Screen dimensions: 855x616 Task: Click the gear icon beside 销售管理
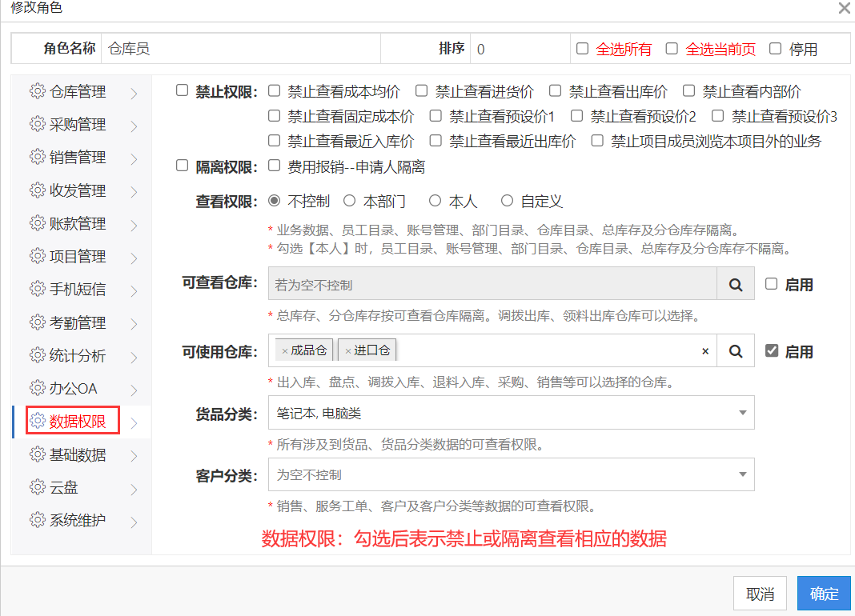[37, 157]
